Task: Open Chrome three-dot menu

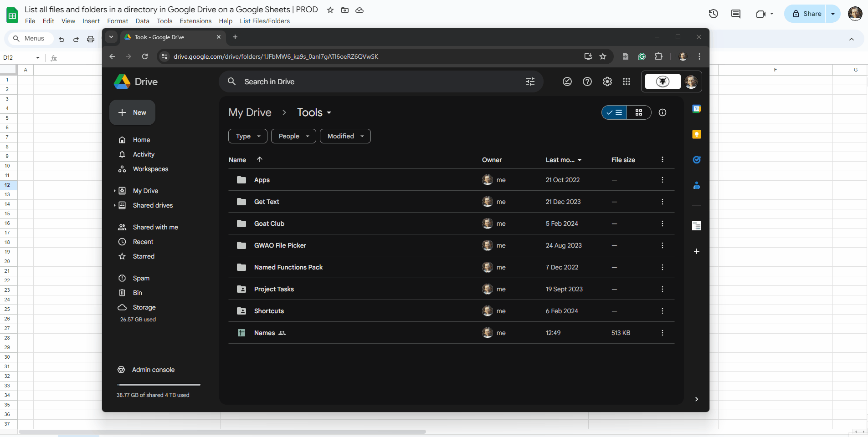Action: click(x=699, y=56)
